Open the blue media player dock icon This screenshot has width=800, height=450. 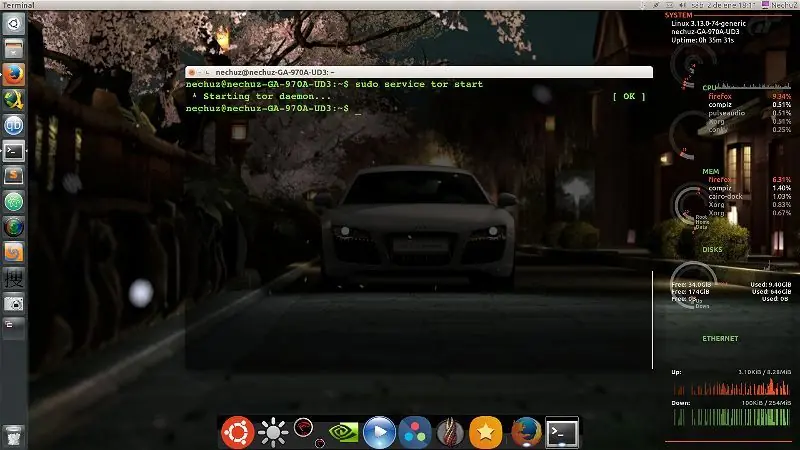coord(379,433)
